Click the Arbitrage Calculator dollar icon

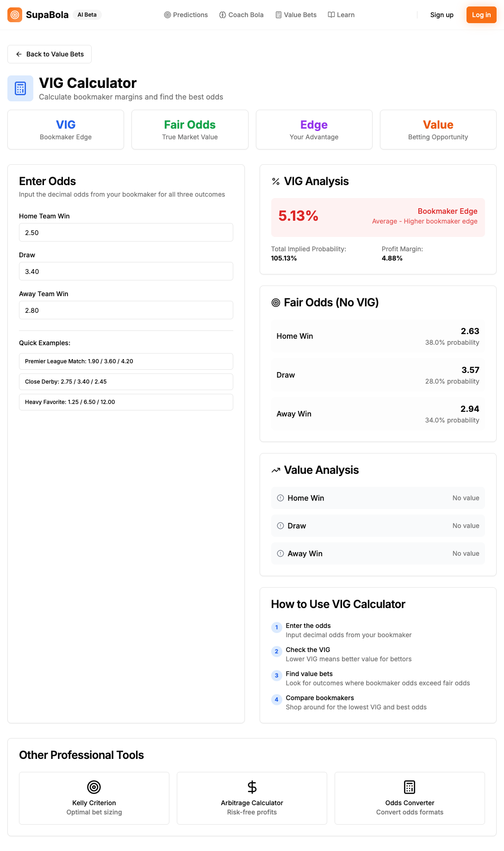click(252, 787)
